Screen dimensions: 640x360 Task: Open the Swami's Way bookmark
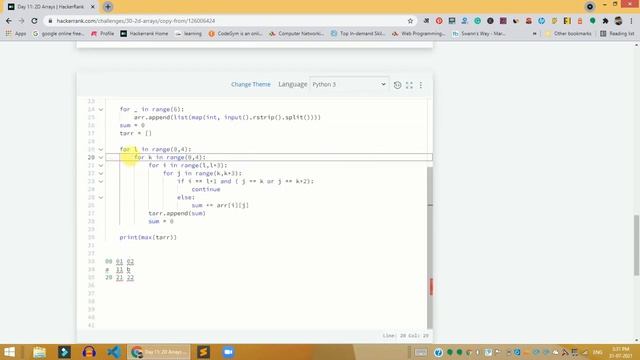(x=479, y=33)
